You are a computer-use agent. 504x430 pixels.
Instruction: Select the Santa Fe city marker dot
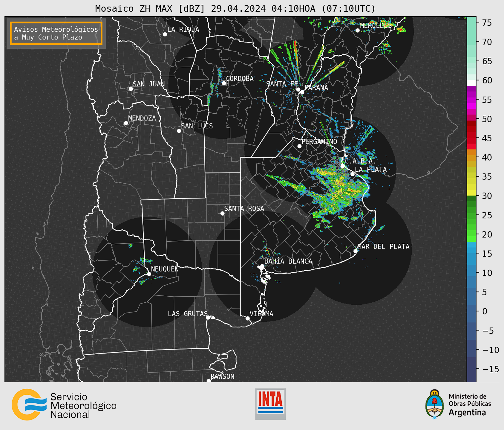click(298, 89)
